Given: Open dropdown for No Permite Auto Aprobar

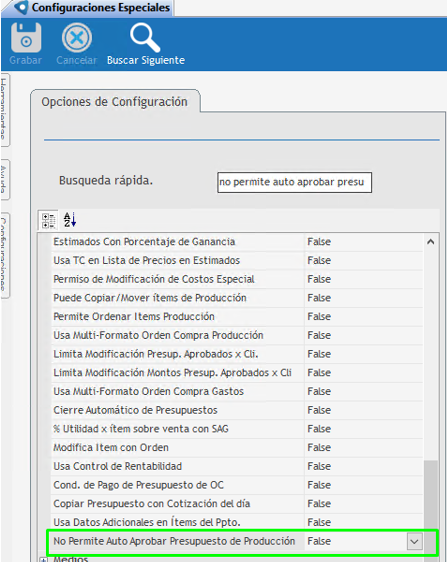Looking at the screenshot, I should point(414,541).
